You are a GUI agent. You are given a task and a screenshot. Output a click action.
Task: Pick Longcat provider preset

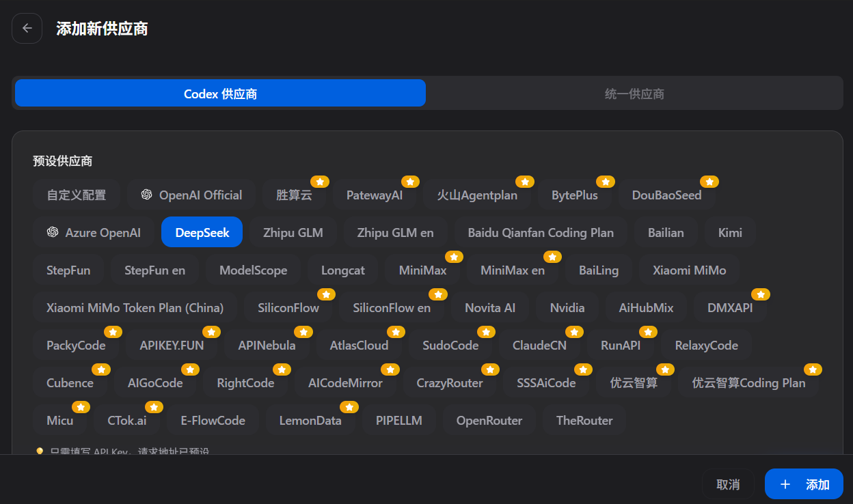343,270
